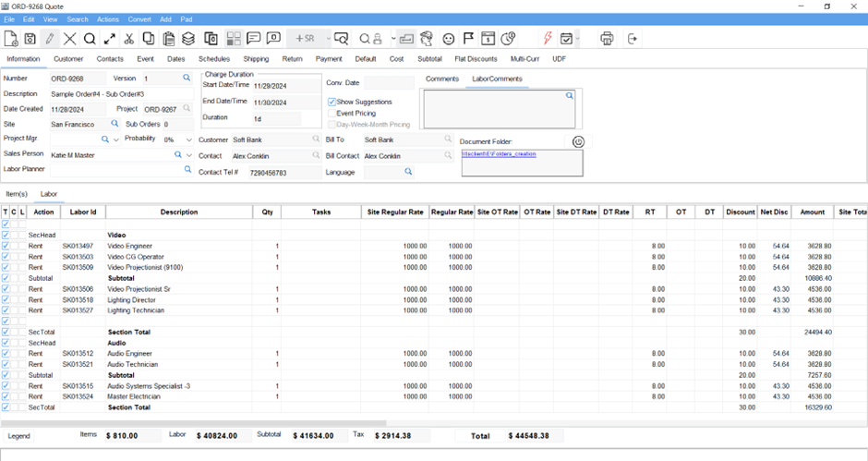Image resolution: width=868 pixels, height=461 pixels.
Task: Enable the Event Pricing checkbox
Action: click(x=332, y=113)
